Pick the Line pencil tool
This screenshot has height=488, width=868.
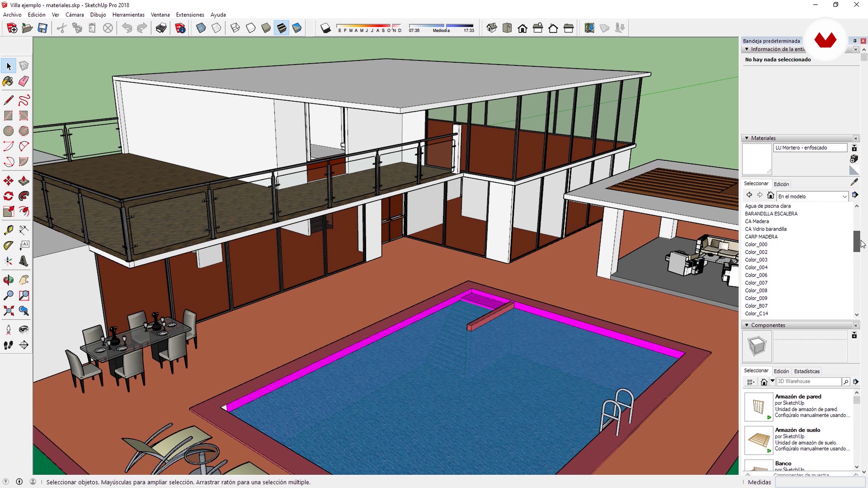point(8,100)
